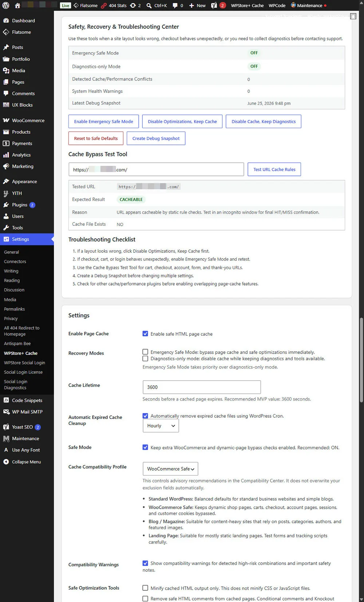Open All 404 Redirect to Homepage submenu
364x602 pixels.
(x=22, y=331)
